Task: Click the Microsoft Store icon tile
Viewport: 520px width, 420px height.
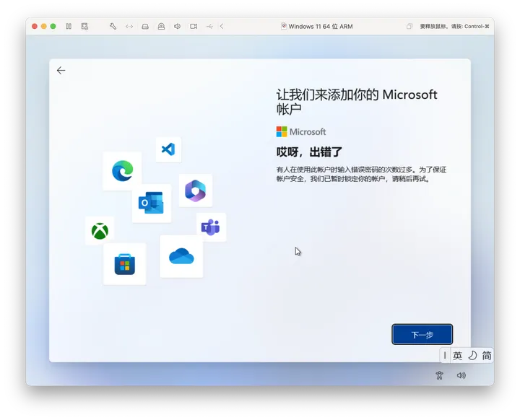Action: [125, 264]
